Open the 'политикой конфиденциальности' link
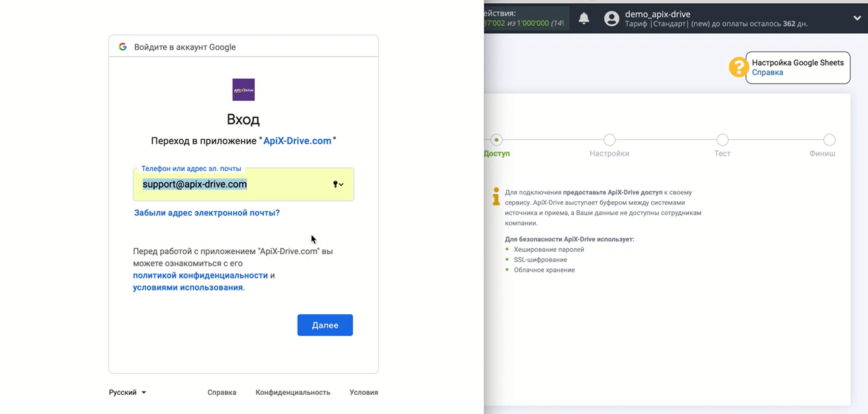The width and height of the screenshot is (868, 414). pyautogui.click(x=201, y=275)
